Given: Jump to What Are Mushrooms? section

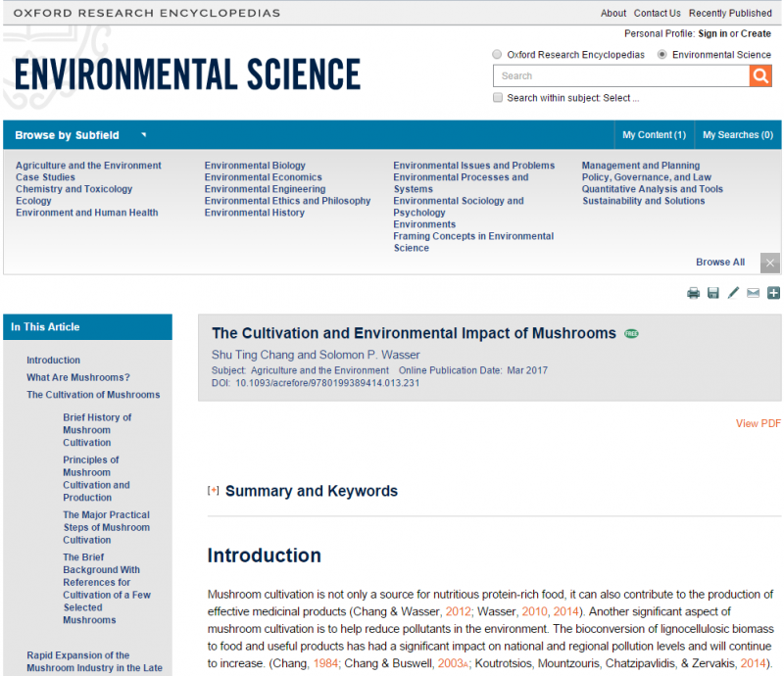Looking at the screenshot, I should coord(78,377).
